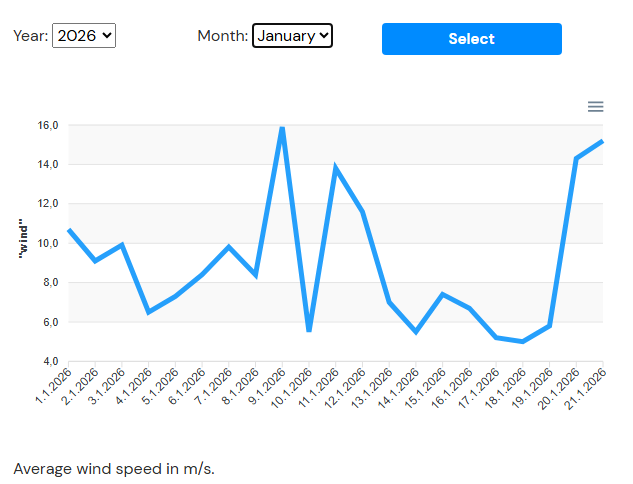Click the 10,0 y-axis value label

[49, 243]
